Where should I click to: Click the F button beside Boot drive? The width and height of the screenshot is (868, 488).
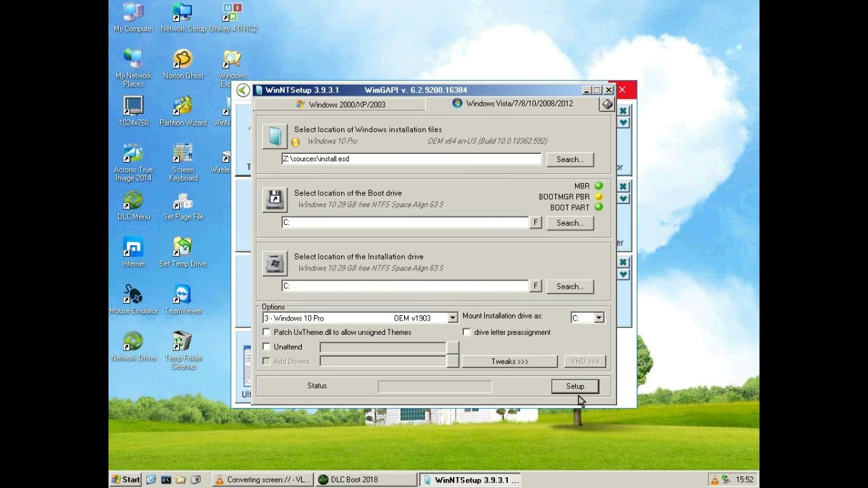(536, 222)
